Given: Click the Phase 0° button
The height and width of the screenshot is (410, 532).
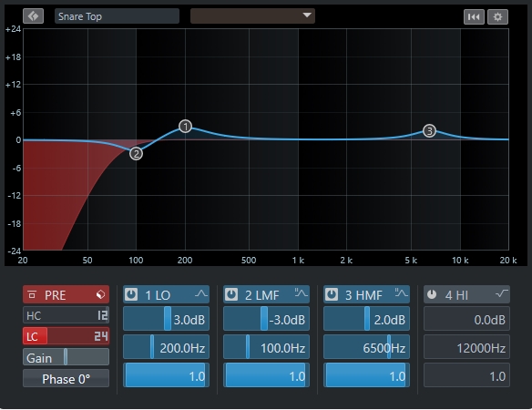Looking at the screenshot, I should click(x=66, y=379).
